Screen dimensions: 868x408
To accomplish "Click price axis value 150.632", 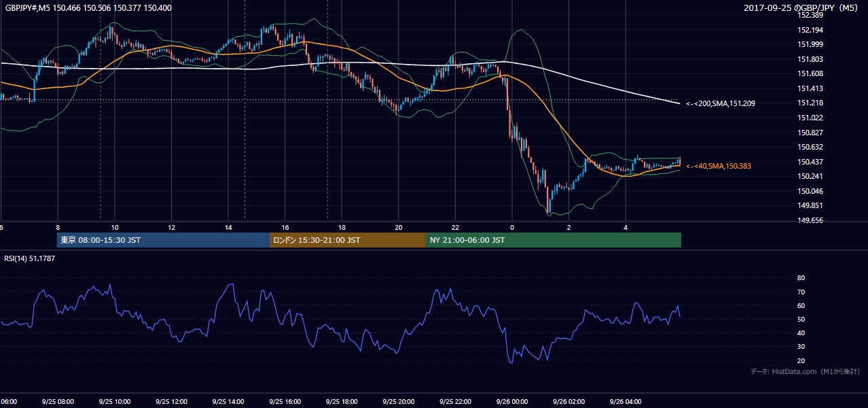I will 810,147.
